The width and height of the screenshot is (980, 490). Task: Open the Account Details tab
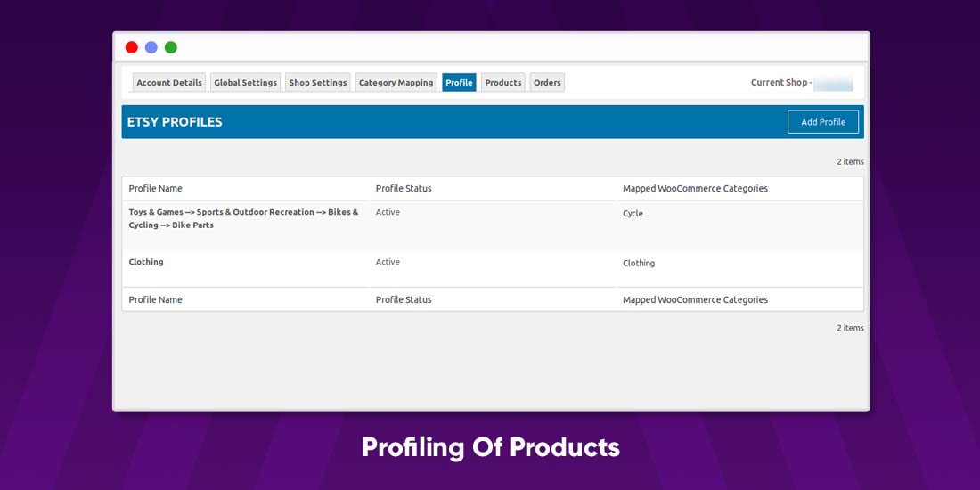tap(168, 83)
